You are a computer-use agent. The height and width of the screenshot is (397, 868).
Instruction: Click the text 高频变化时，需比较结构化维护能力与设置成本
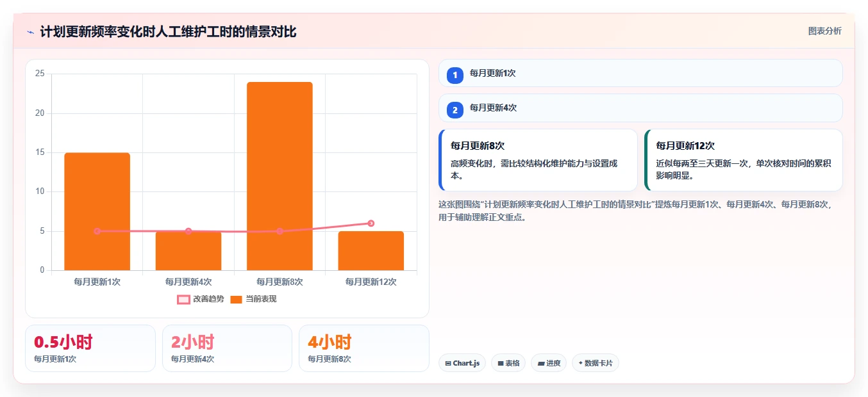click(x=534, y=169)
